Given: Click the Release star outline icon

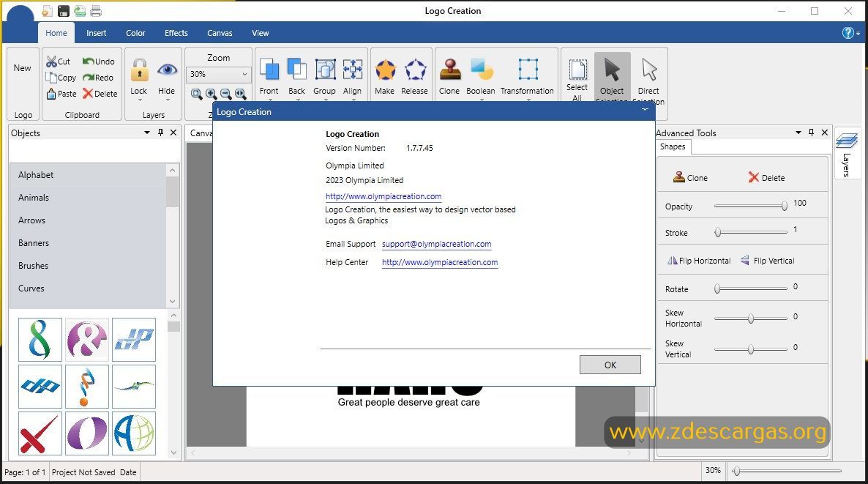Looking at the screenshot, I should [x=415, y=70].
